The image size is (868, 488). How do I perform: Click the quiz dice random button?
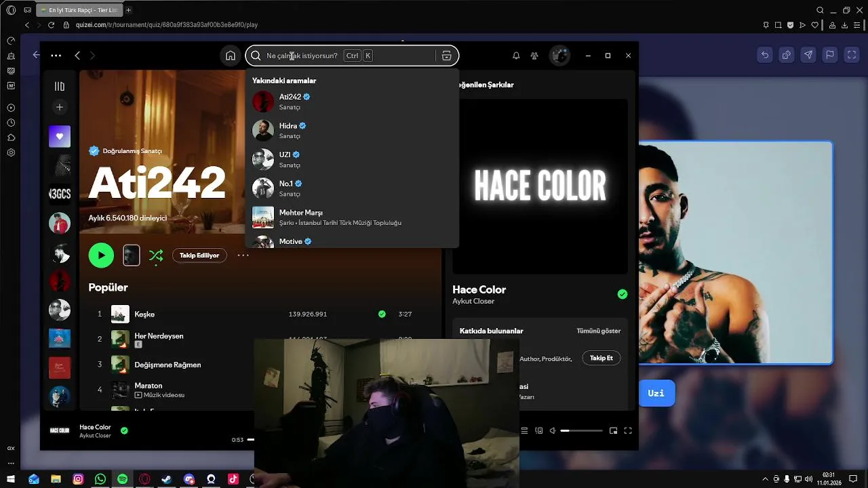point(787,56)
